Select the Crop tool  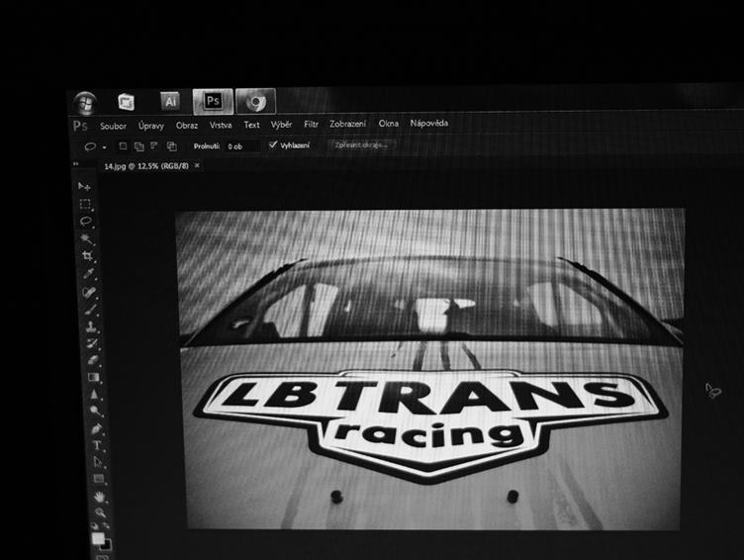88,256
